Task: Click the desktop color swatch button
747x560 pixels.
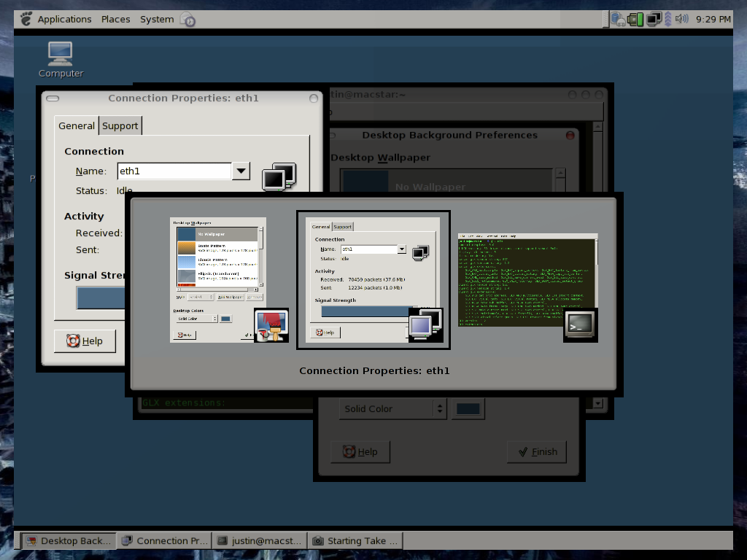Action: 468,408
